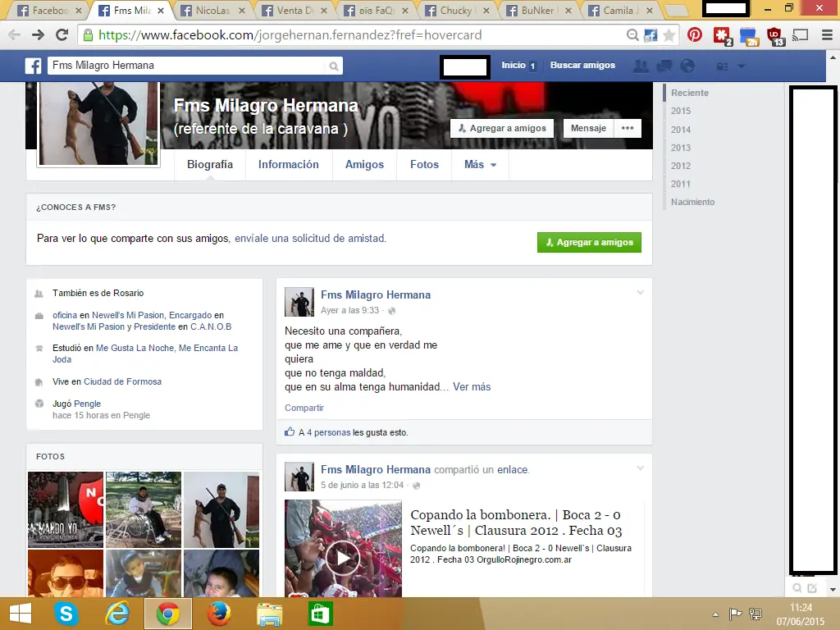Open the uBlock shield extension icon
This screenshot has width=840, height=630.
coord(774,36)
